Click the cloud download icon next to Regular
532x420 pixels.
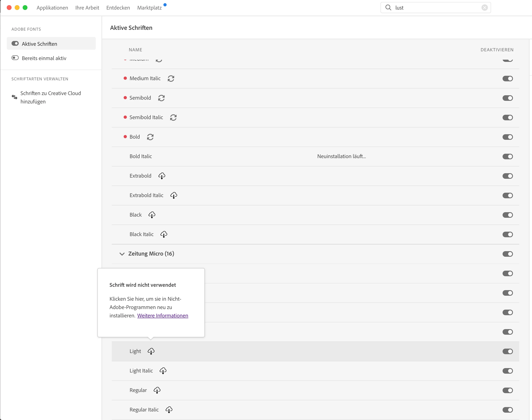point(157,390)
